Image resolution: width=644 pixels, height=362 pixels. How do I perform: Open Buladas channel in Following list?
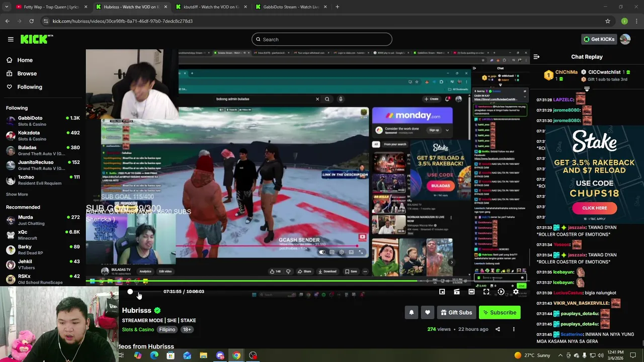click(43, 150)
